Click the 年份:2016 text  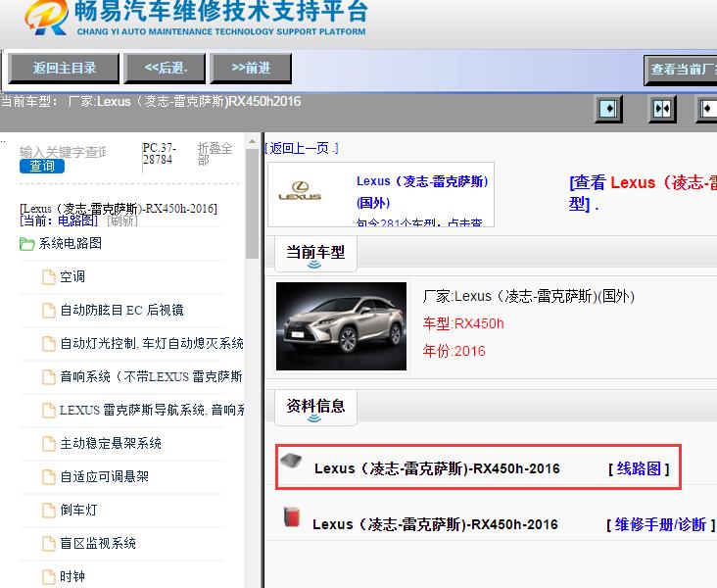click(x=454, y=352)
